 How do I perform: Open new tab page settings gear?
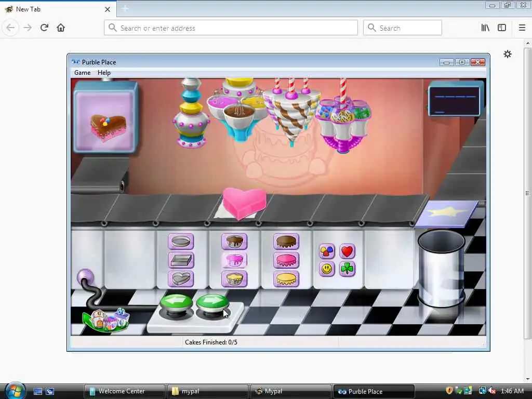click(507, 54)
